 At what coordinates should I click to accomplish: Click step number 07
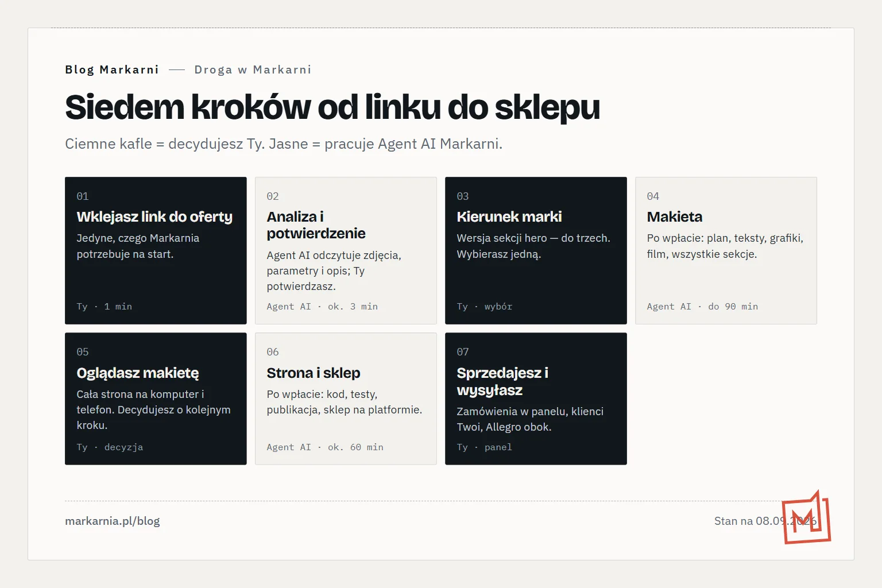pyautogui.click(x=463, y=352)
